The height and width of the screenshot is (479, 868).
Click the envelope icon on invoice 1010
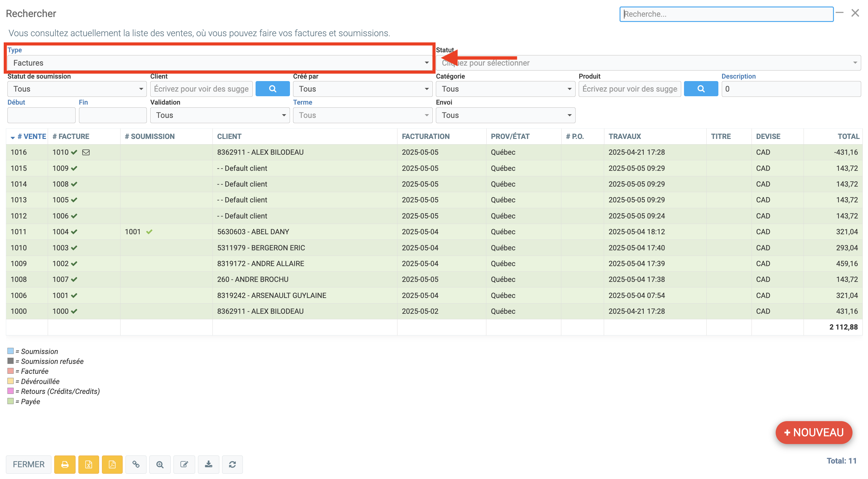point(86,153)
